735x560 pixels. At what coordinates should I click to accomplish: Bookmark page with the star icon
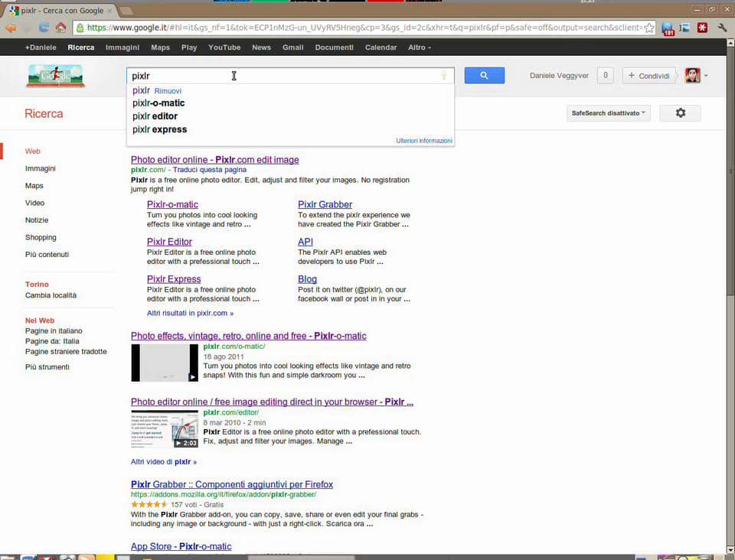coord(648,28)
